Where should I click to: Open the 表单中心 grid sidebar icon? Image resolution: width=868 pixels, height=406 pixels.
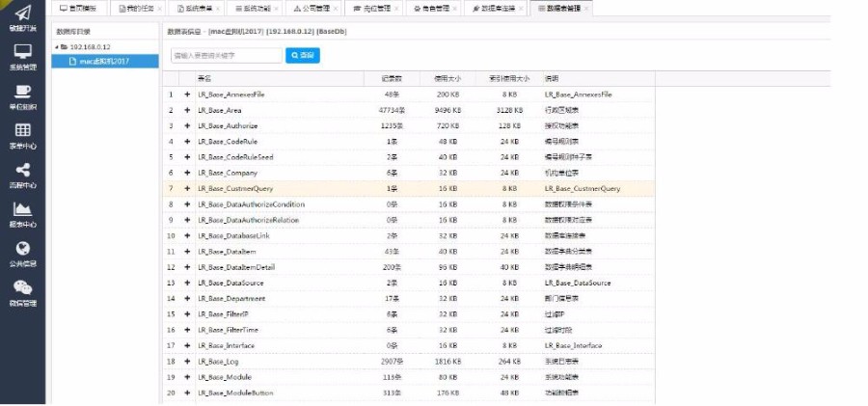23,131
